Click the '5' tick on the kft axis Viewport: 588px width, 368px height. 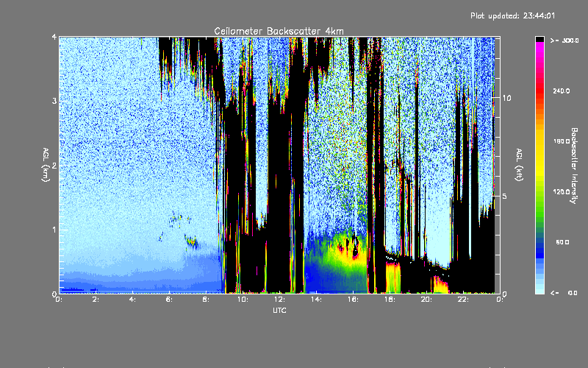coord(505,196)
